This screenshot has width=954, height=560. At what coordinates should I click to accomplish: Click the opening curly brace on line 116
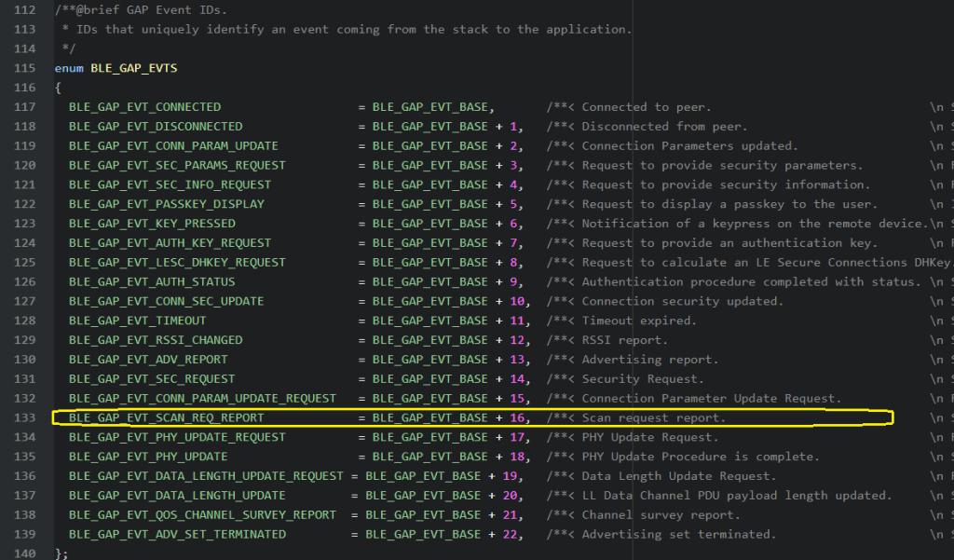click(58, 88)
